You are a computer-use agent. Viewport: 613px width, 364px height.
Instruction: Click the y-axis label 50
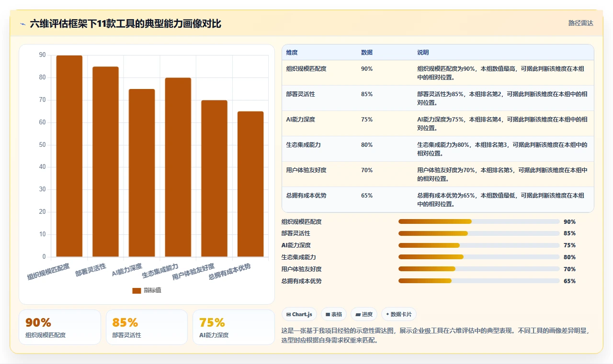[42, 145]
